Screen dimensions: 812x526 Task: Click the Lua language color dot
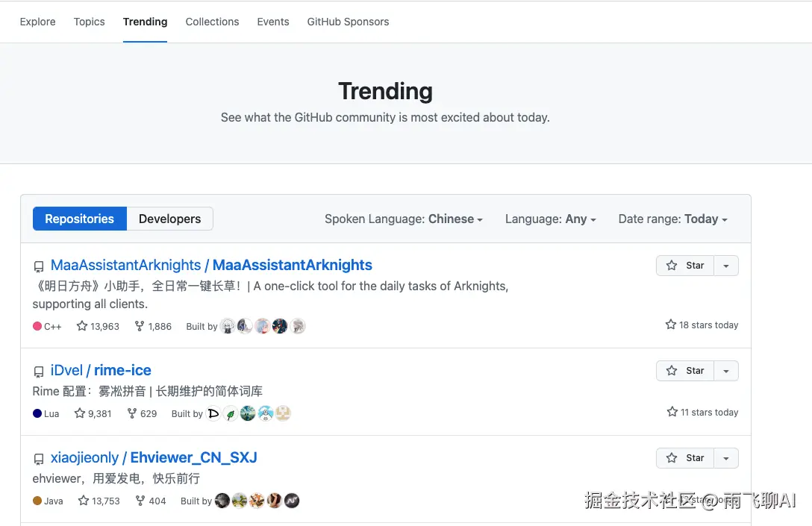pyautogui.click(x=37, y=413)
